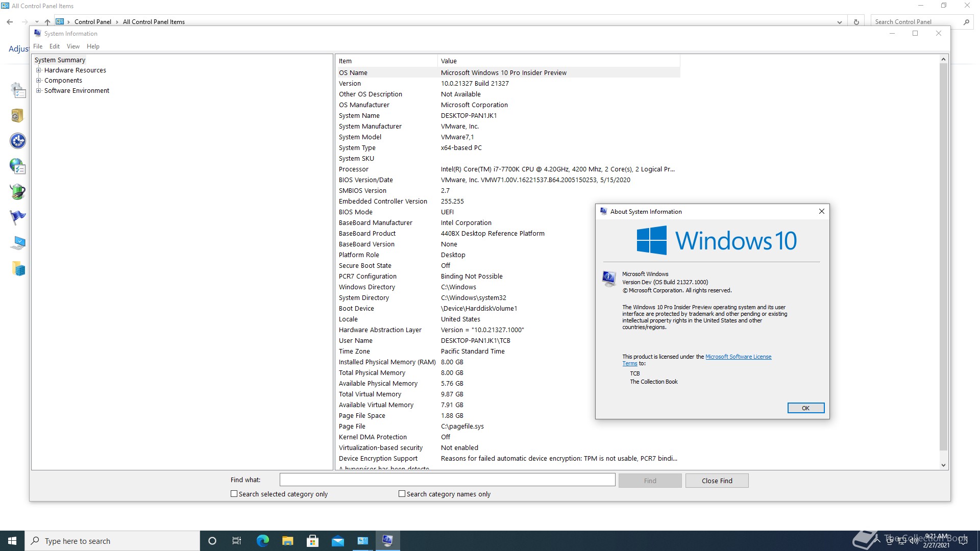
Task: Open the Edit menu in System Information
Action: coord(55,46)
